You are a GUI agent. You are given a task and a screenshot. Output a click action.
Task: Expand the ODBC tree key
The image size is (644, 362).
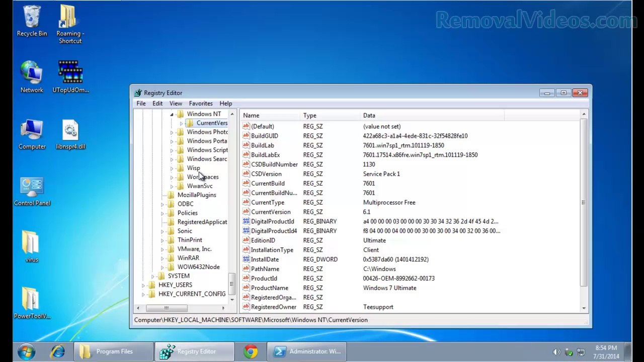pyautogui.click(x=162, y=204)
